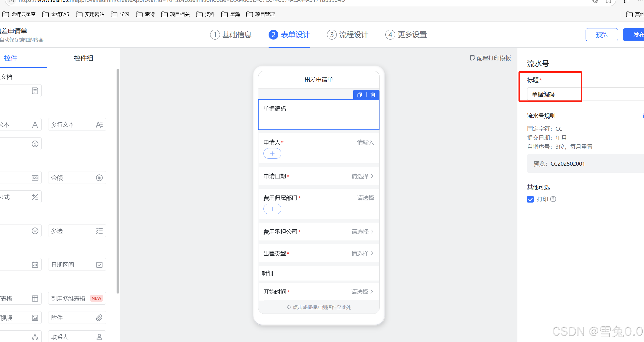Click the 表格 table control icon
644x342 pixels.
tap(35, 298)
